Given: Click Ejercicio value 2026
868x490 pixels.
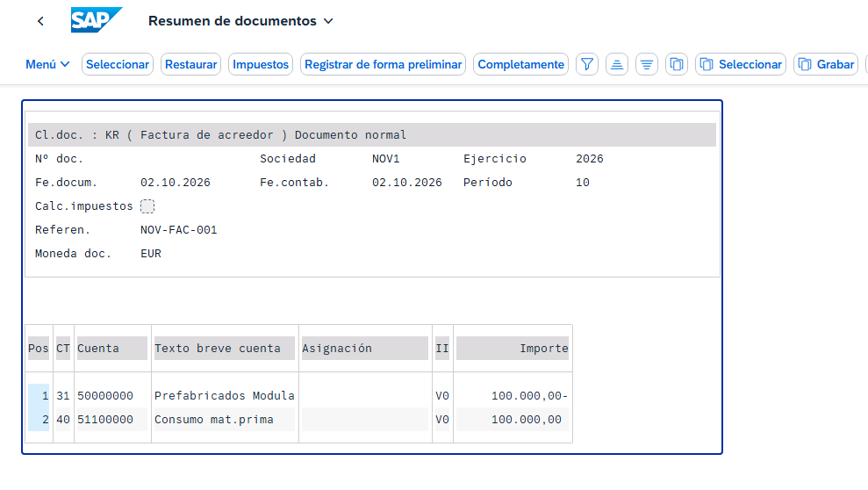Looking at the screenshot, I should (x=590, y=159).
